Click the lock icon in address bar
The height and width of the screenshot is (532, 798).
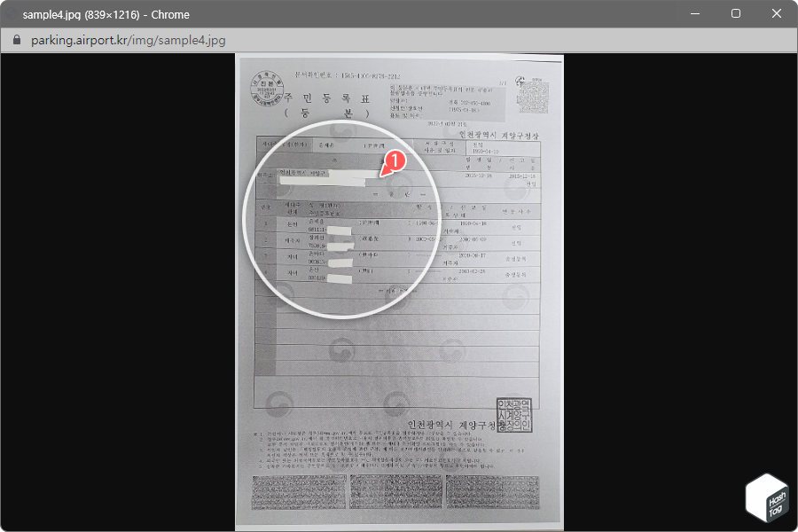click(17, 40)
